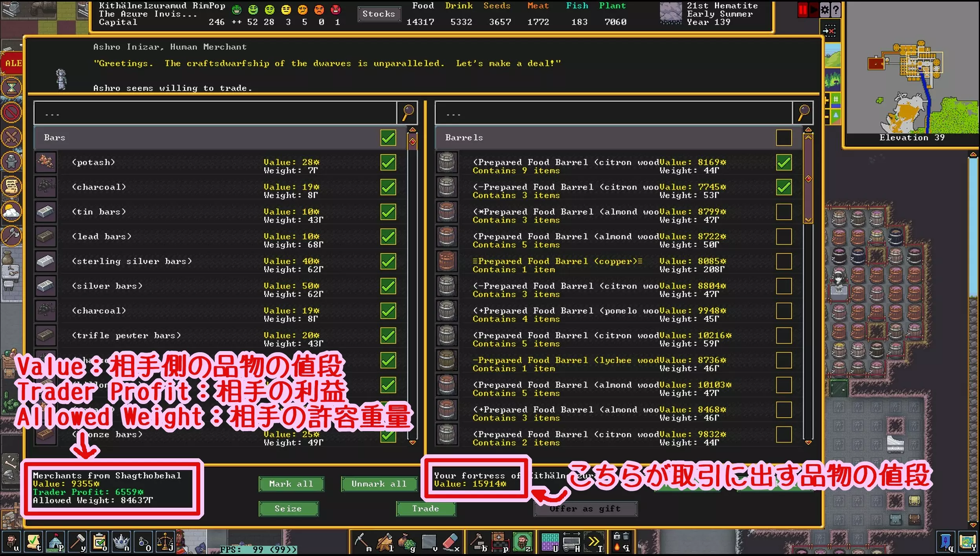Toggle the Barrels category checkbox
Viewport: 980px width, 556px height.
click(x=784, y=138)
